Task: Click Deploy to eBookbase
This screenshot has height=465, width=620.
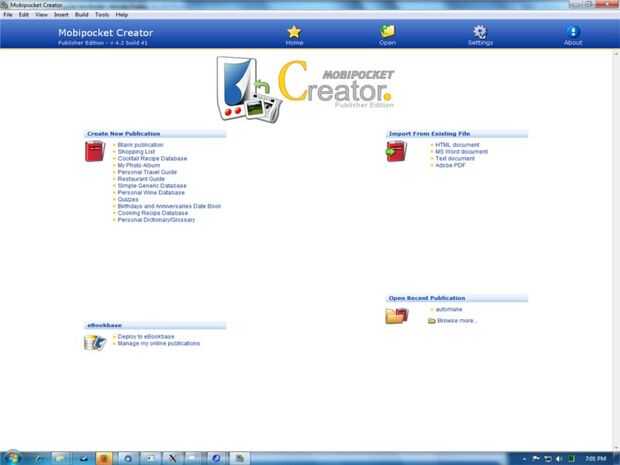Action: tap(146, 336)
